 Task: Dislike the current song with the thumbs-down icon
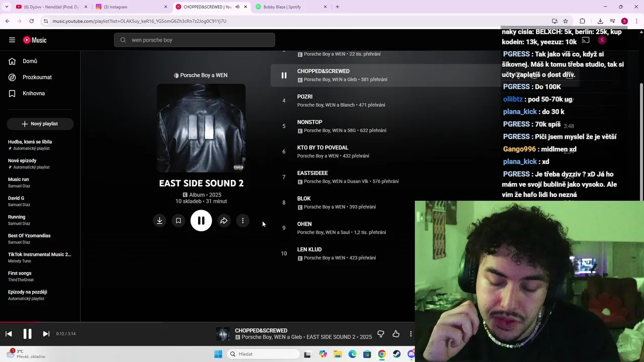(x=381, y=334)
